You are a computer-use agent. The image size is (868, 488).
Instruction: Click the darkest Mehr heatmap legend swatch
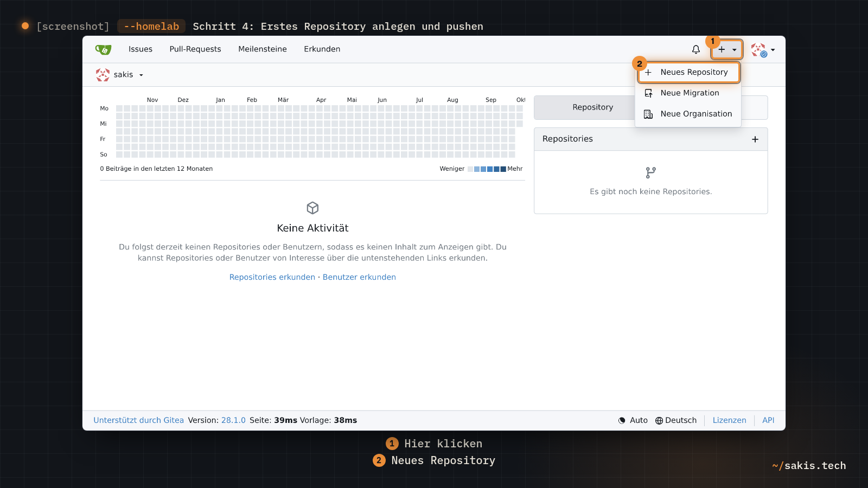click(503, 169)
